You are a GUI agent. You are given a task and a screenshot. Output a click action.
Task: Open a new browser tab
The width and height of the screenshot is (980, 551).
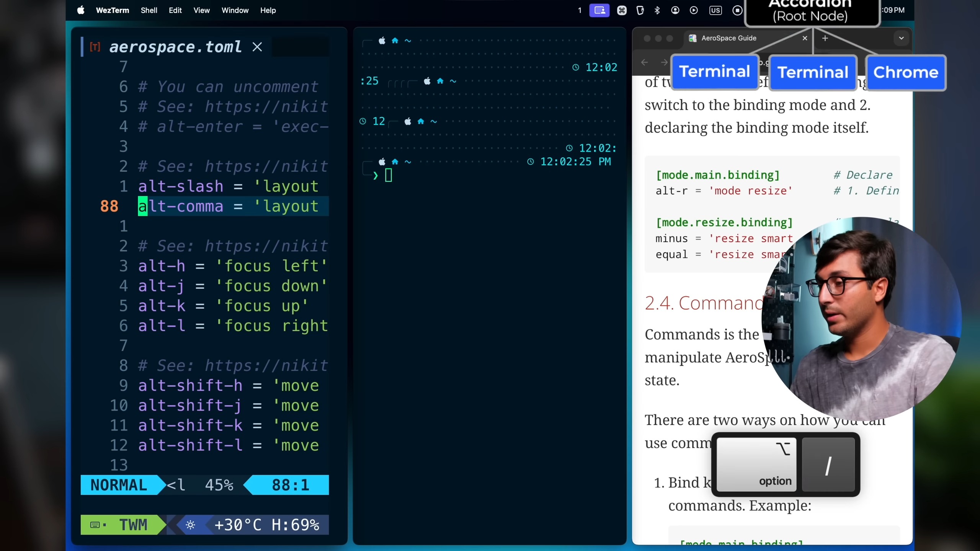825,38
